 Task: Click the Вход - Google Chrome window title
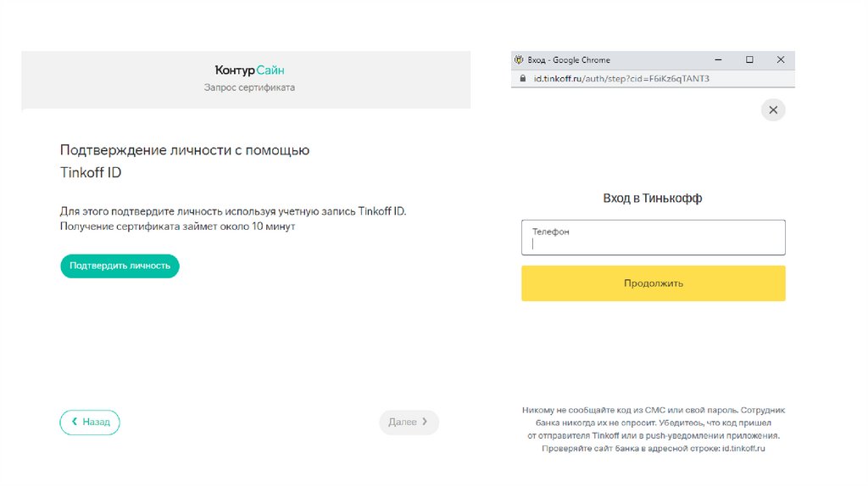click(569, 60)
